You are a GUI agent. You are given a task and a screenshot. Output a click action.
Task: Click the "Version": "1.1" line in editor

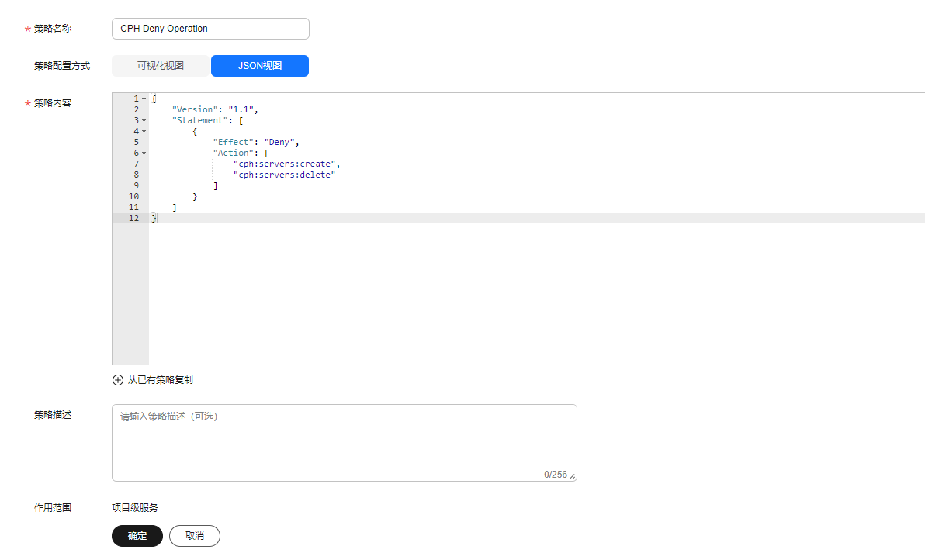click(x=215, y=109)
